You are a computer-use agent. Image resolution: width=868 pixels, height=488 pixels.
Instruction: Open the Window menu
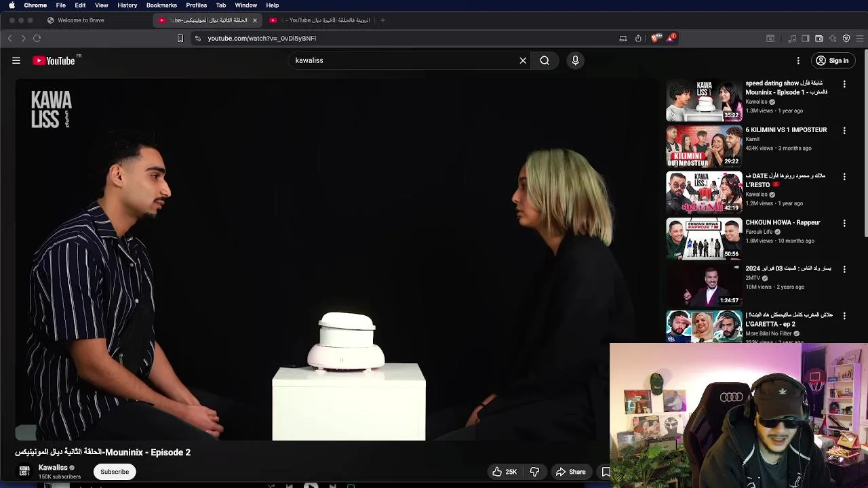[x=246, y=5]
